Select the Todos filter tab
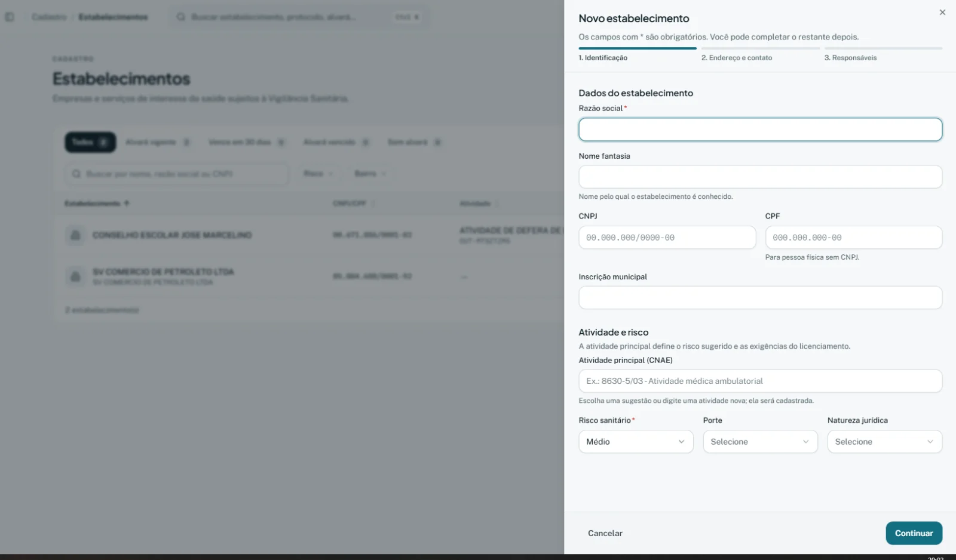This screenshot has height=560, width=956. (x=90, y=142)
